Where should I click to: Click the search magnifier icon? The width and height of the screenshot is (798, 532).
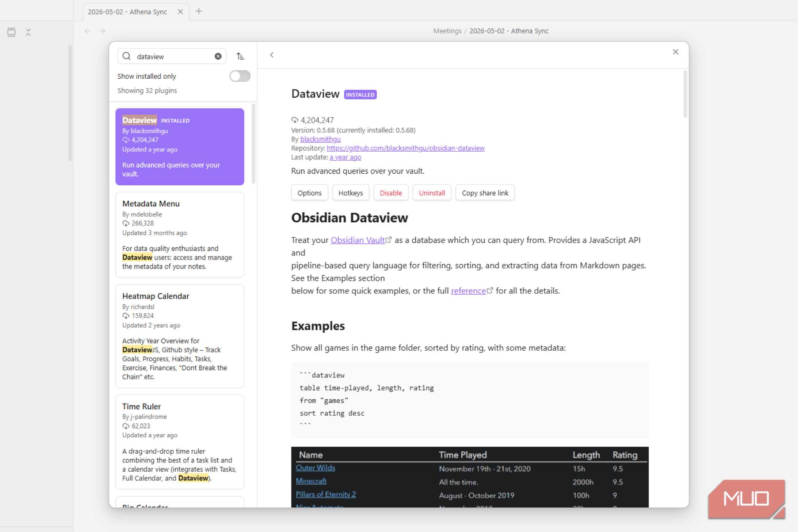127,56
